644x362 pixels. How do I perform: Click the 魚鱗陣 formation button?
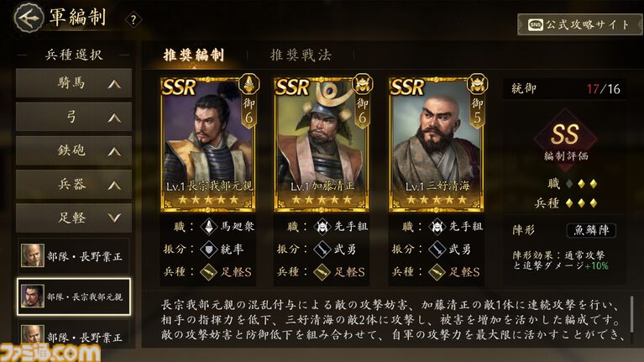click(x=591, y=230)
